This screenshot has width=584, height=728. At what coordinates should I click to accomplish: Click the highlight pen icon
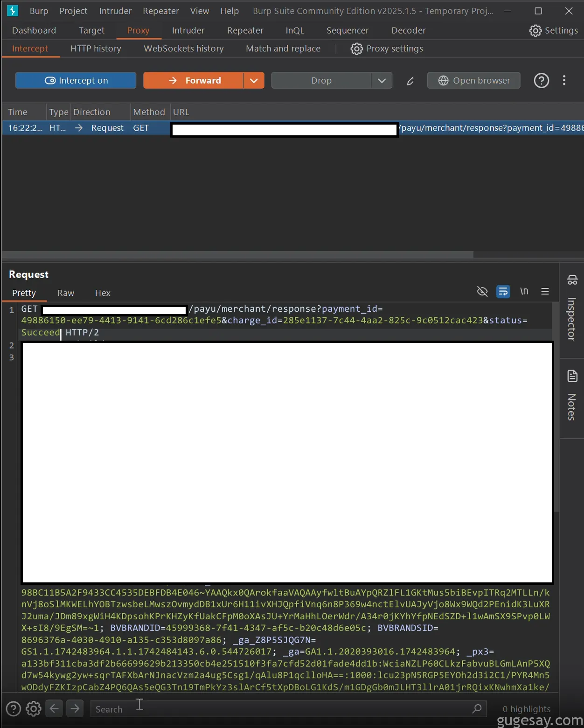(410, 81)
